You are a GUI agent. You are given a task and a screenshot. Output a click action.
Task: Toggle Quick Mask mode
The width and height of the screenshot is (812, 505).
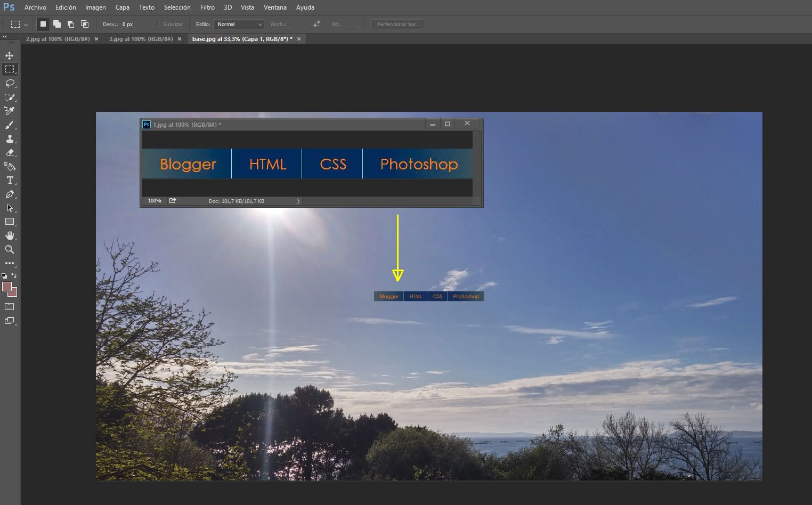pyautogui.click(x=10, y=307)
